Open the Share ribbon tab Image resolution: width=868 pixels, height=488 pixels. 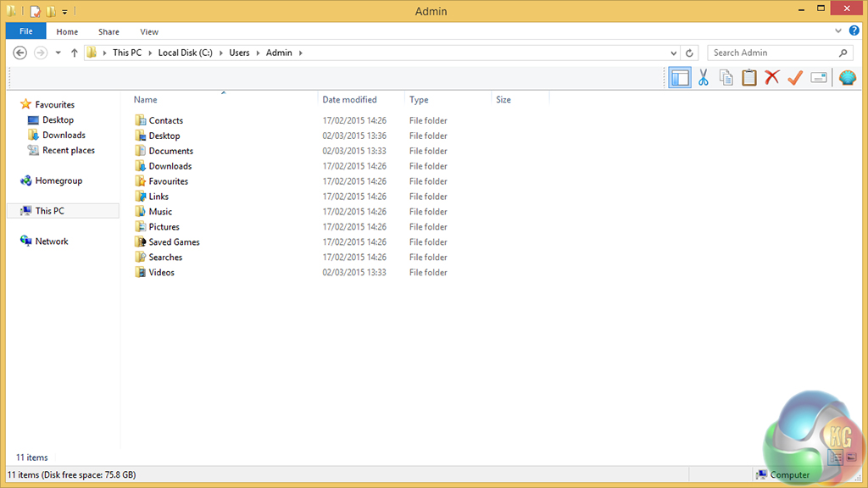click(108, 31)
